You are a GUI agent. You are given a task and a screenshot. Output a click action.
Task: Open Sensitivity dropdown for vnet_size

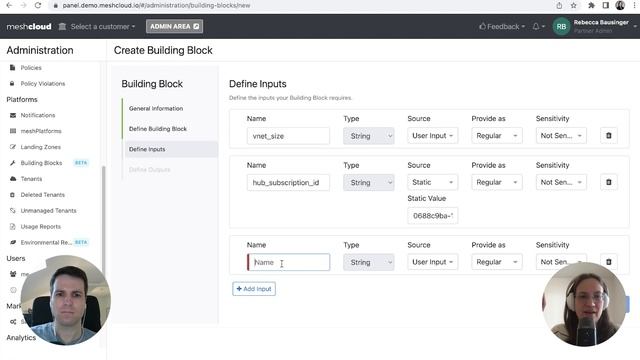pyautogui.click(x=561, y=136)
